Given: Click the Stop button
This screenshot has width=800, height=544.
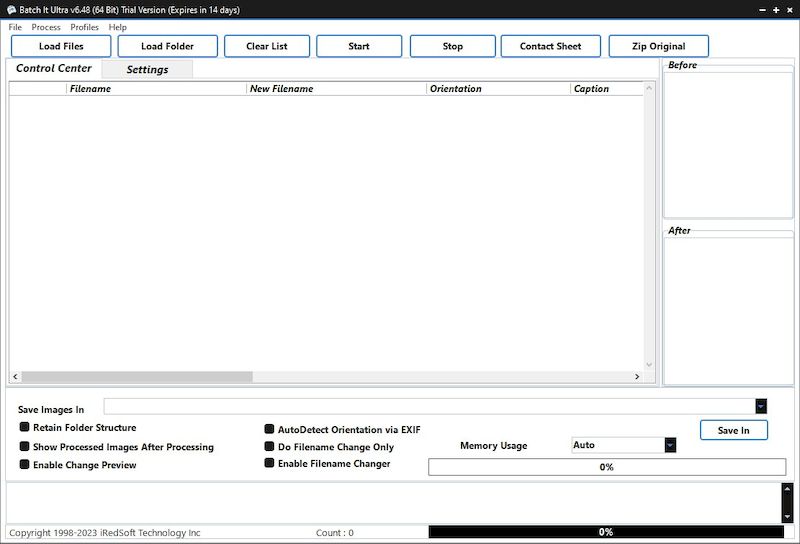Looking at the screenshot, I should [x=453, y=46].
